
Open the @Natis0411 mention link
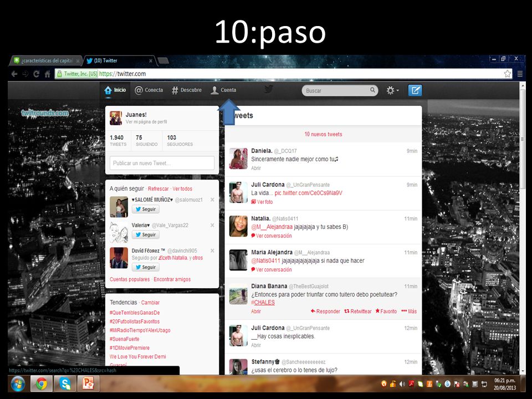coord(265,261)
